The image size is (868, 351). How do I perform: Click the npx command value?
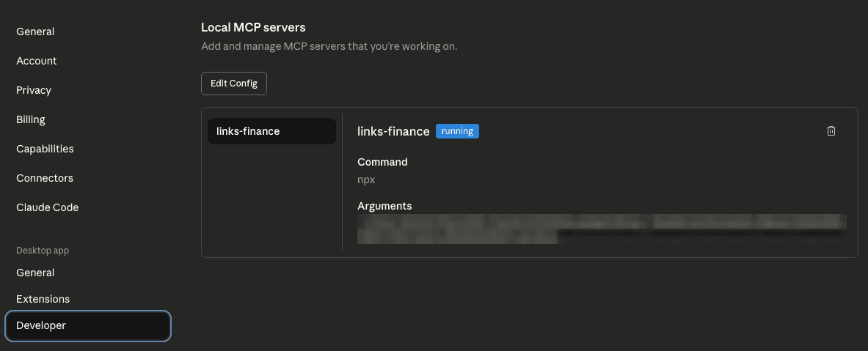tap(366, 180)
